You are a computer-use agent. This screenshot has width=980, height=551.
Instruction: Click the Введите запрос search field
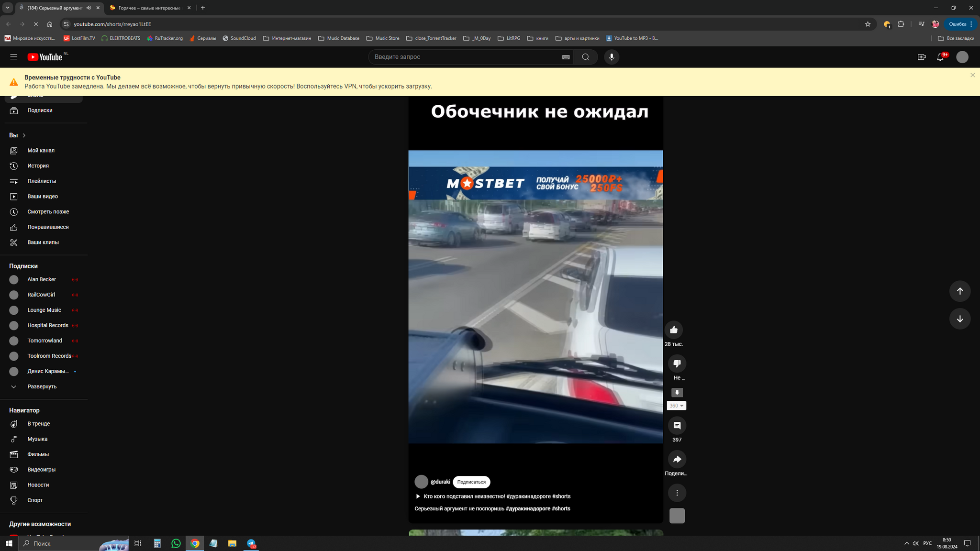(x=464, y=57)
